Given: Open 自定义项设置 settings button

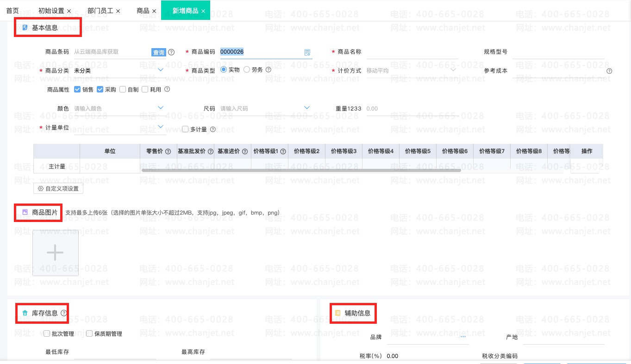Looking at the screenshot, I should tap(58, 189).
